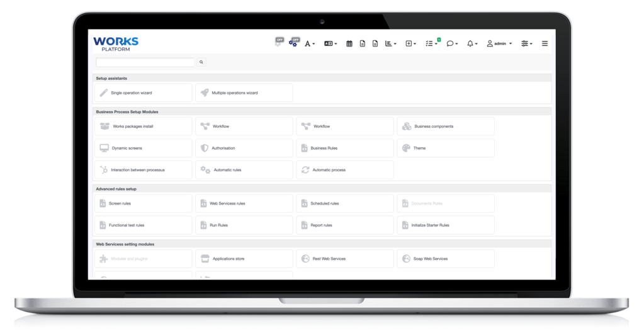The width and height of the screenshot is (644, 331).
Task: Click the Business Process Setup Modules header
Action: (322, 112)
